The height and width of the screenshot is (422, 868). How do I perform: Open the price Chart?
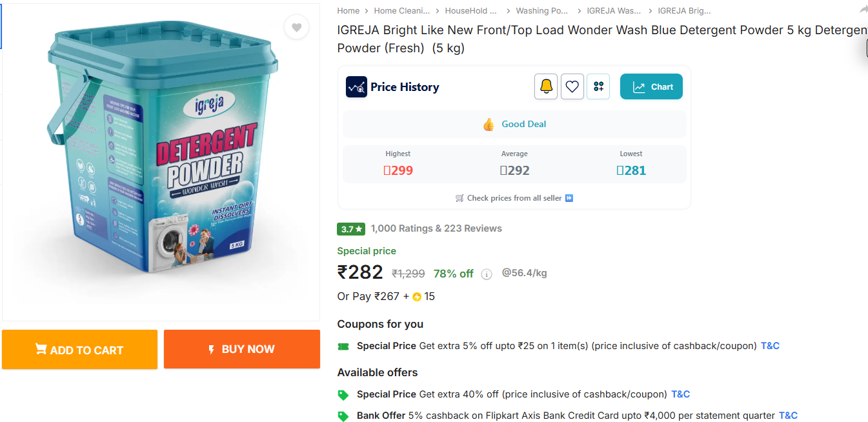(x=651, y=86)
